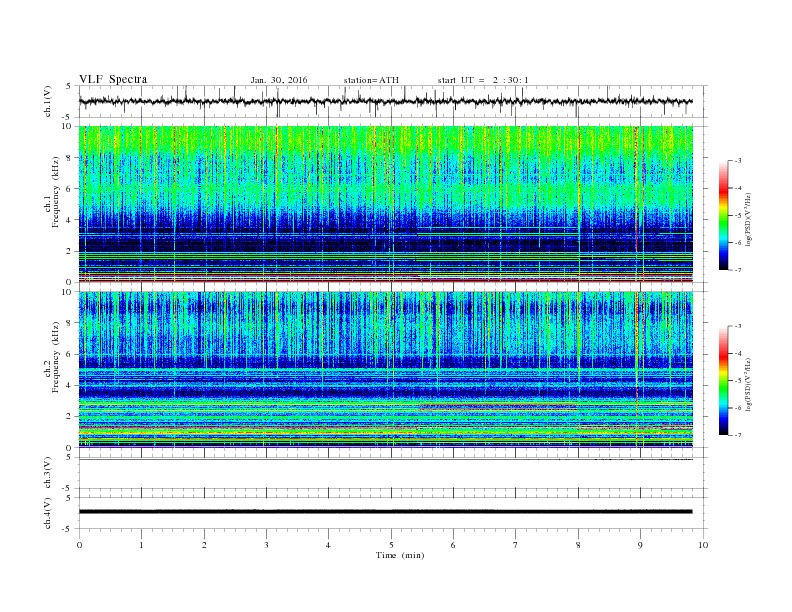The height and width of the screenshot is (612, 792).
Task: Click the "2" kHz tick of ch.2 spectrogram
Action: pos(70,417)
